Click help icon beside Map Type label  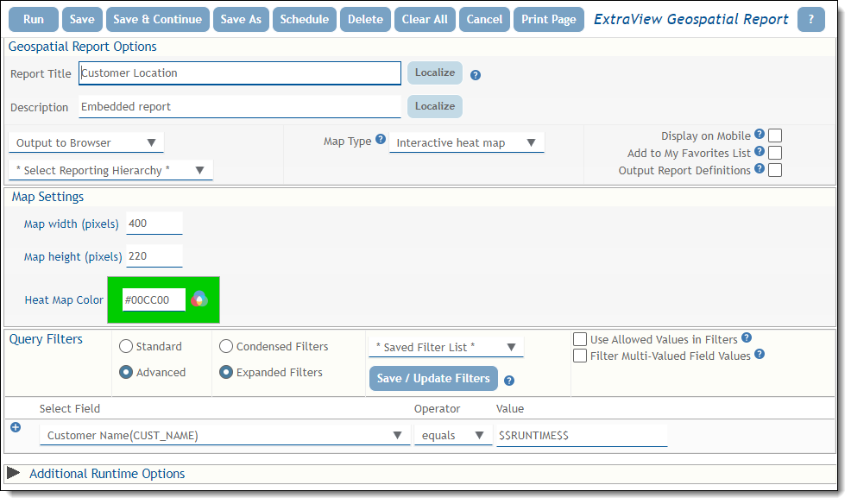381,140
